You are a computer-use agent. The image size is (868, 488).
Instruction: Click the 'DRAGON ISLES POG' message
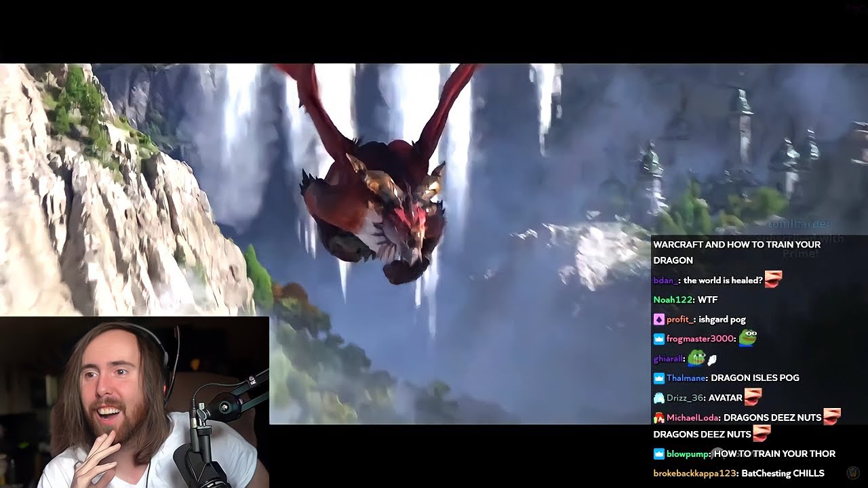tap(755, 378)
